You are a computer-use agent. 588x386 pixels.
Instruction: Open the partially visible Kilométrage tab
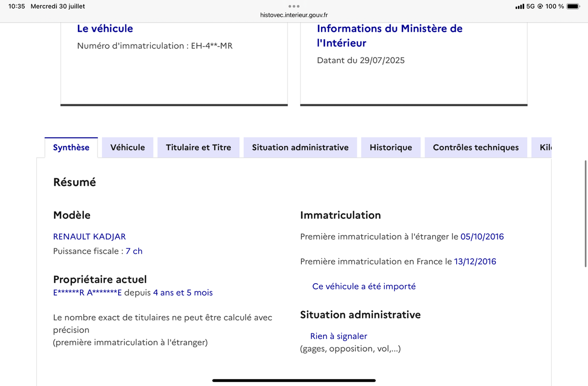point(542,147)
